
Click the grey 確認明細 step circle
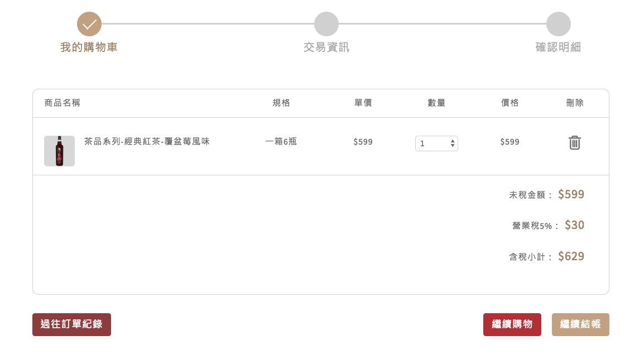(x=559, y=24)
